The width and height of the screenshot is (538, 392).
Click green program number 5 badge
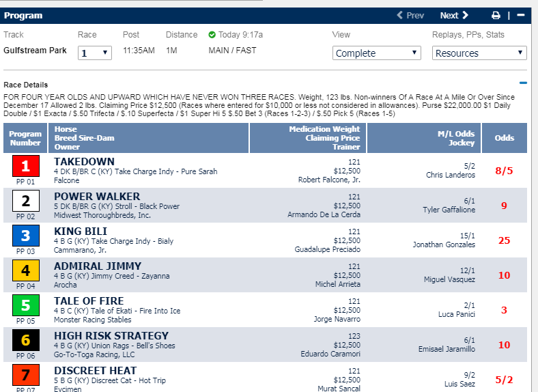(25, 305)
